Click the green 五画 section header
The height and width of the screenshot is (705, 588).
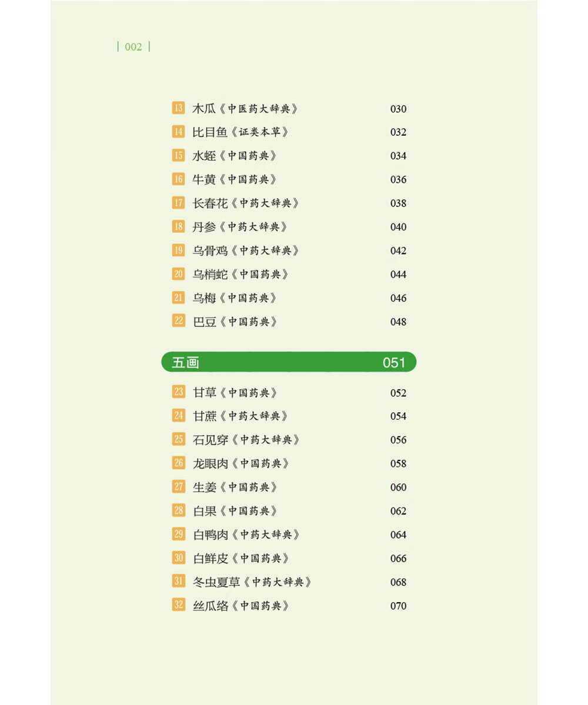(x=289, y=362)
